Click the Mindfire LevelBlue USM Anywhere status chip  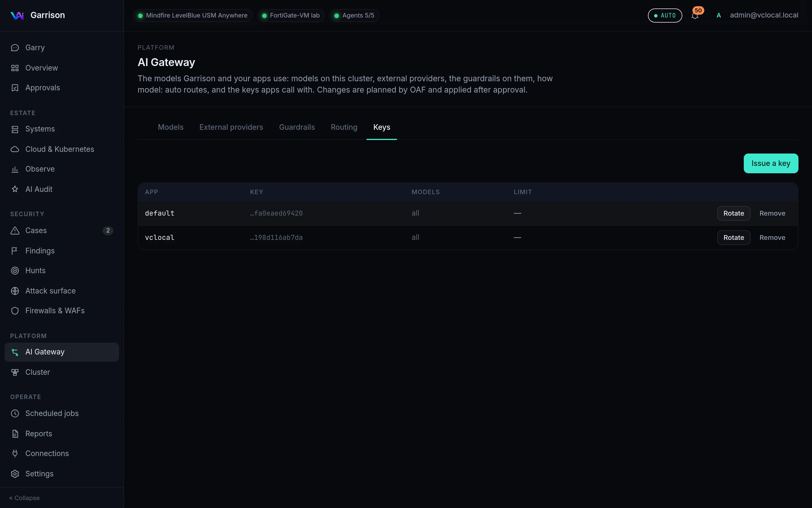tap(193, 16)
